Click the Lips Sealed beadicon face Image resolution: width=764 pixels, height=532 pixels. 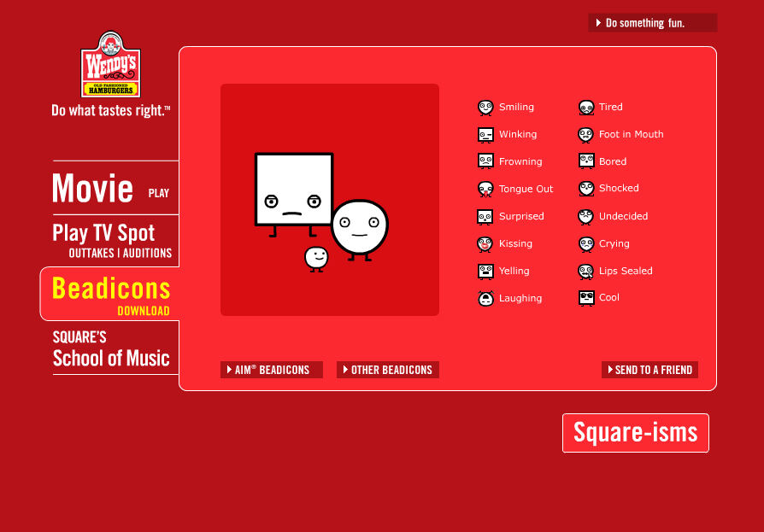tap(585, 272)
